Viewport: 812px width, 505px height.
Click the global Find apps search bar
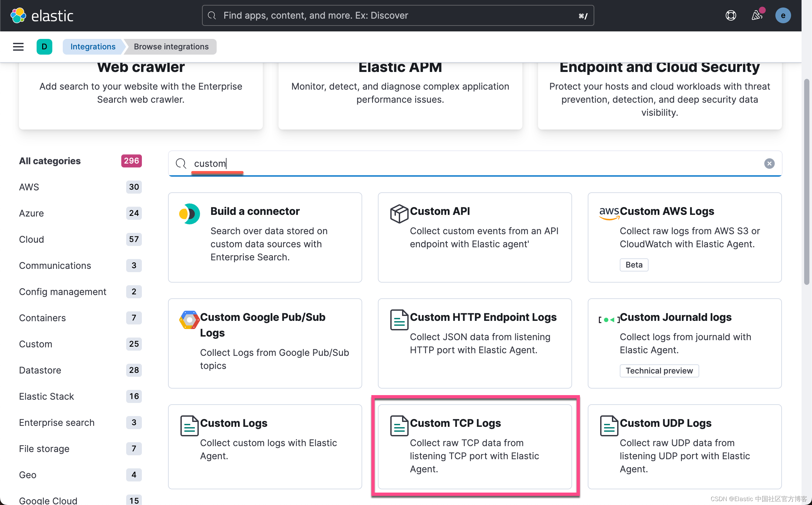point(397,15)
